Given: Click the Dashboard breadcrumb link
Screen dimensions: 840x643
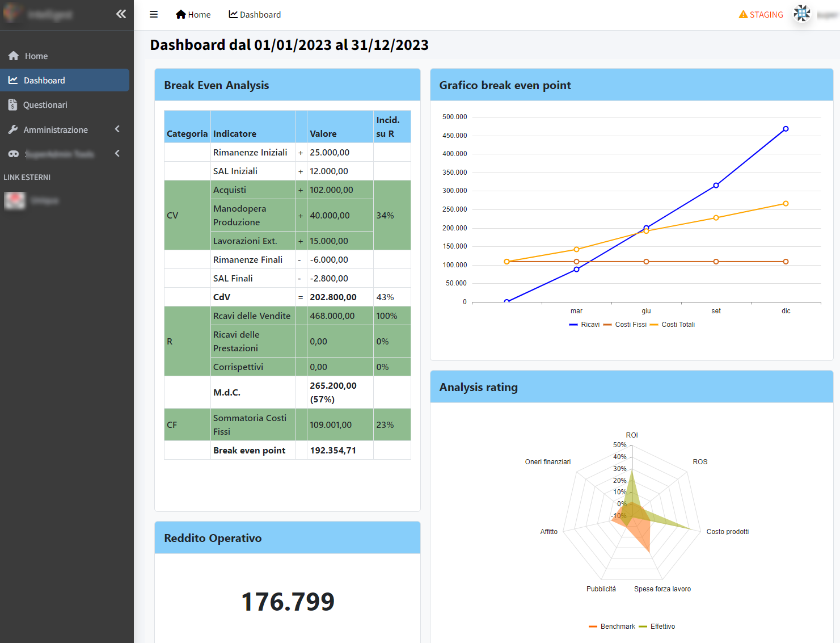Looking at the screenshot, I should pyautogui.click(x=260, y=15).
